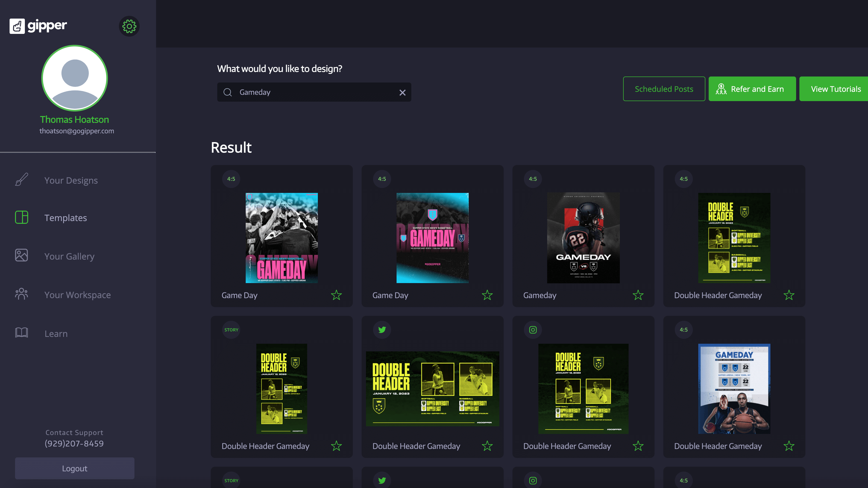Click the Your Gallery image icon
868x488 pixels.
point(22,255)
